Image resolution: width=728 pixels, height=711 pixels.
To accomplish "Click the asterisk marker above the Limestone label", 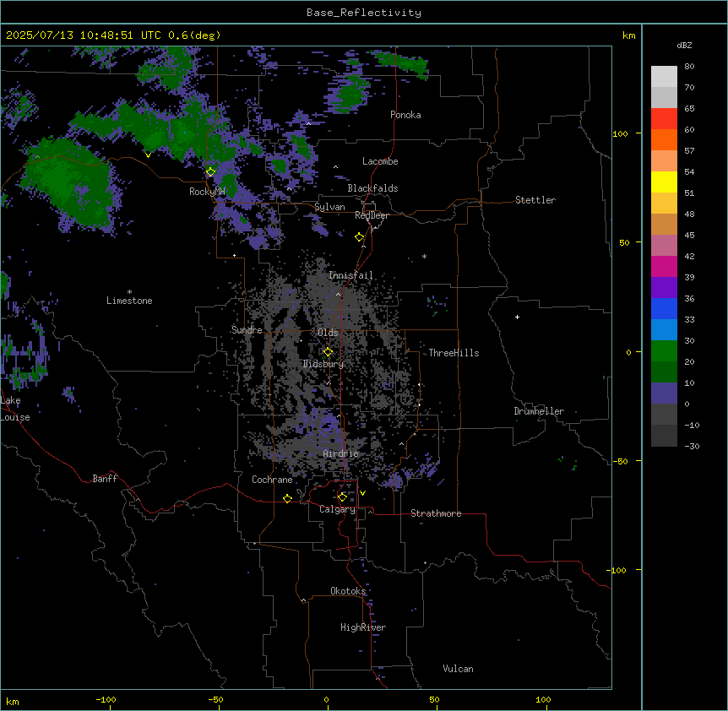I will [x=129, y=292].
